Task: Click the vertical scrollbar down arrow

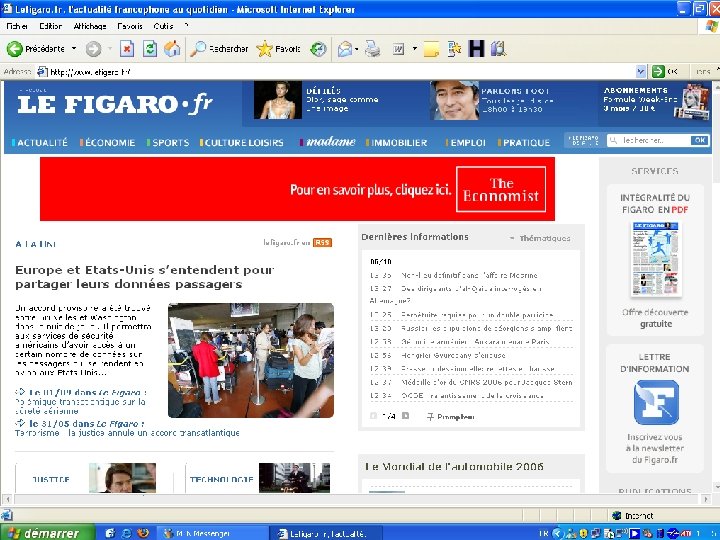Action: click(716, 487)
